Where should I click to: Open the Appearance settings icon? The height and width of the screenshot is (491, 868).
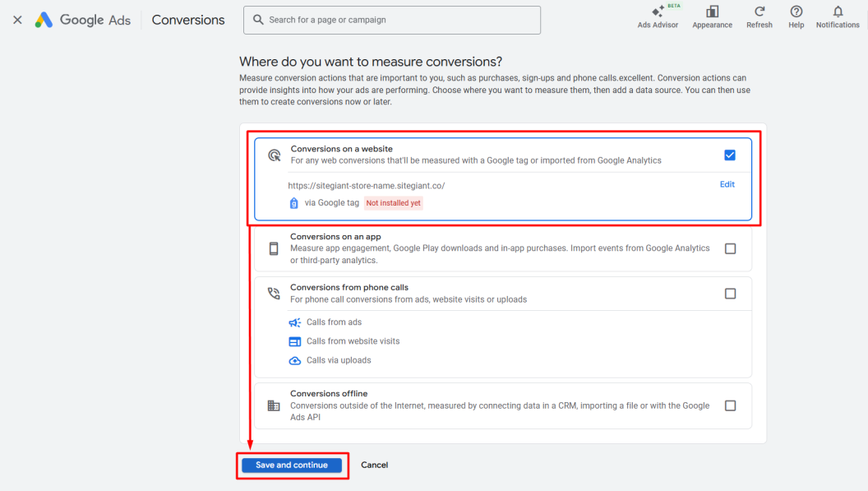pos(712,12)
